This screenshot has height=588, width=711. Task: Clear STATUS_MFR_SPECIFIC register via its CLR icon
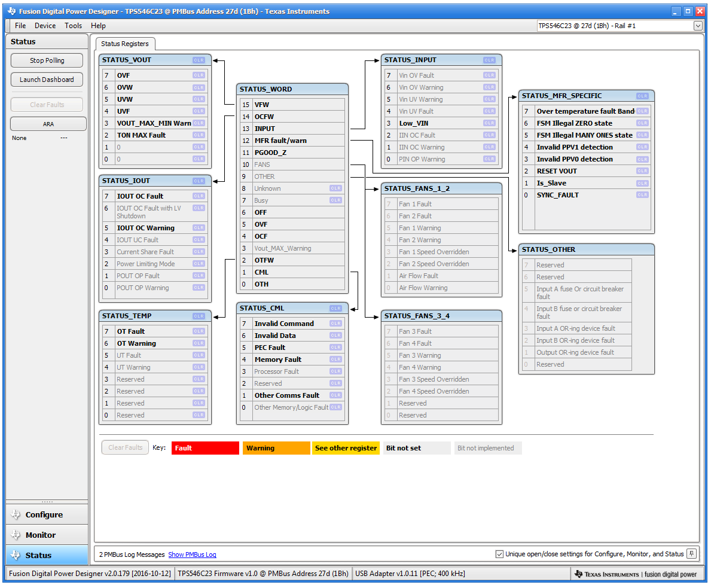click(x=643, y=96)
